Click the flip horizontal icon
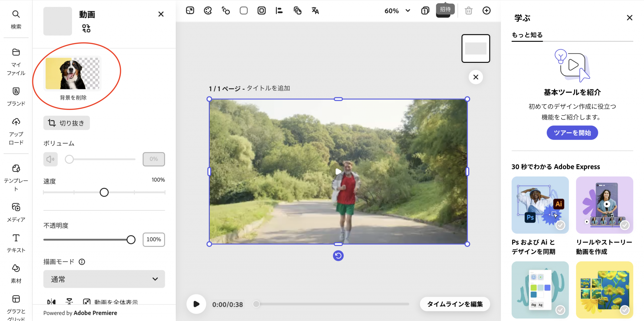 tap(51, 302)
